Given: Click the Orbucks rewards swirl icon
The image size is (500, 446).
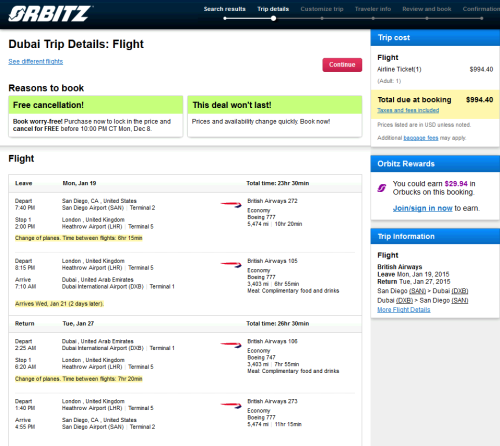Looking at the screenshot, I should (382, 188).
